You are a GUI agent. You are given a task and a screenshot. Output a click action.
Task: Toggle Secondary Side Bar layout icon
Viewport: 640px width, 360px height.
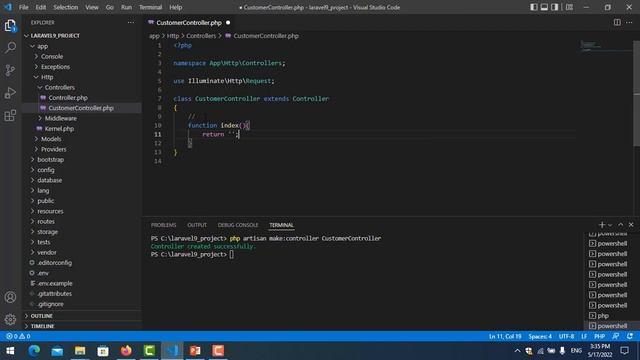point(555,7)
